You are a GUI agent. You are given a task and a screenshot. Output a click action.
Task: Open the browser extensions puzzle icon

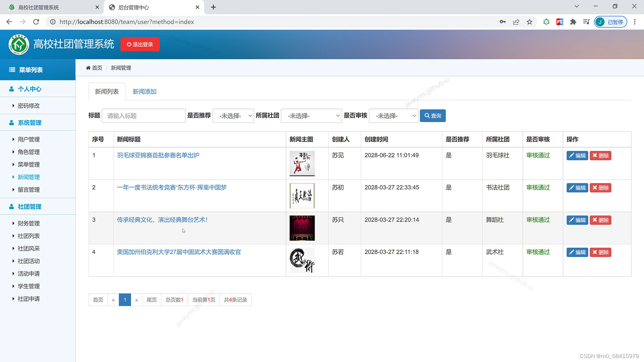tap(573, 22)
